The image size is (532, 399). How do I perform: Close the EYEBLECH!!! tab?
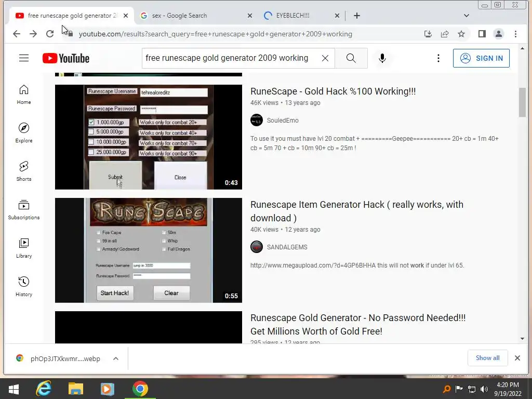[337, 16]
